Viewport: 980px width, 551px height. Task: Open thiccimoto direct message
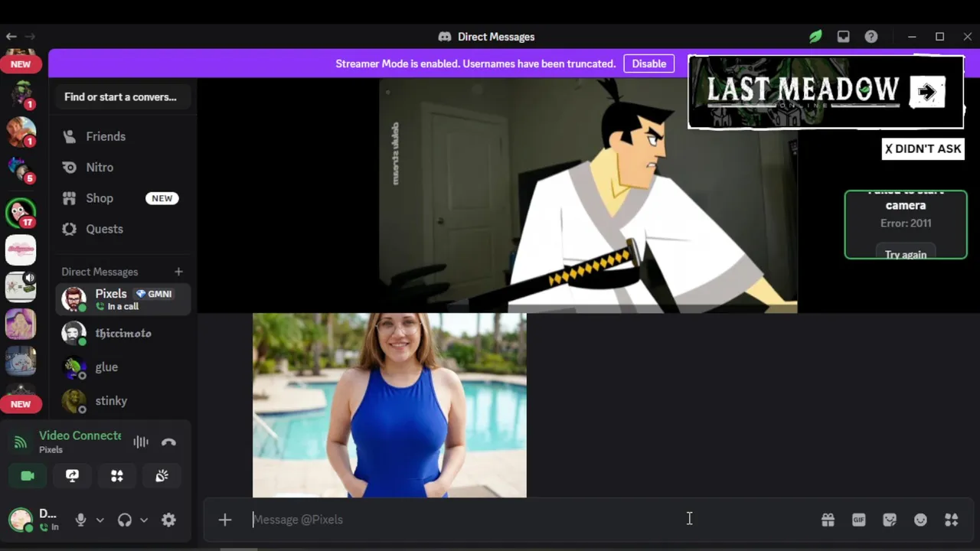[122, 334]
